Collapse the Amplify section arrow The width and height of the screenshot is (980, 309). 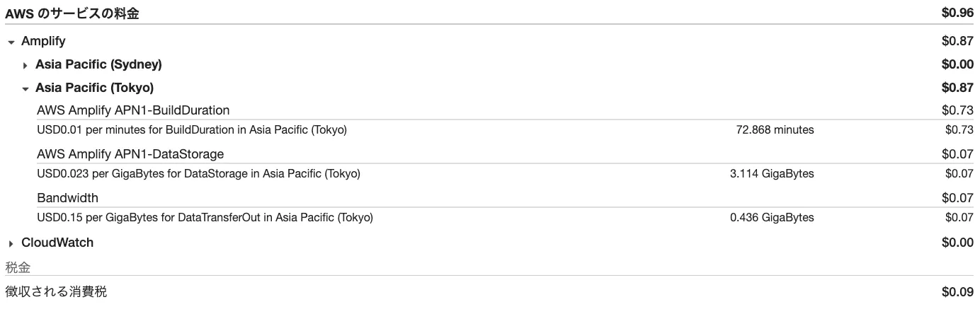(11, 42)
